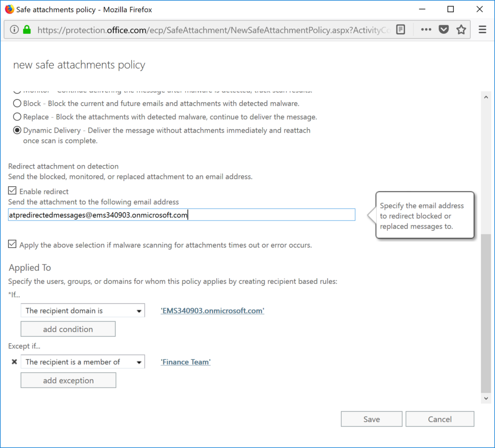Screen dimensions: 495x448
Task: Expand the recipient member exception dropdown
Action: [140, 361]
